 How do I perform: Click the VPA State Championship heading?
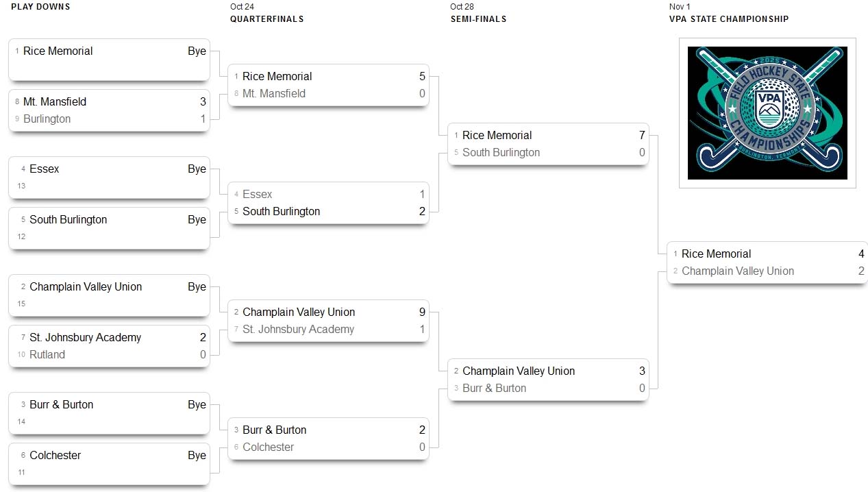coord(728,19)
